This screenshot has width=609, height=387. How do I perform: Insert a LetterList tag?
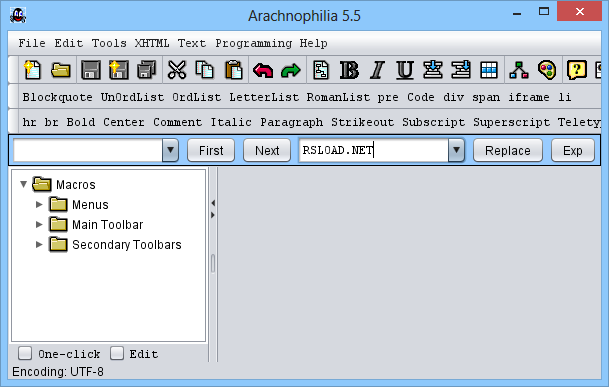click(x=264, y=97)
